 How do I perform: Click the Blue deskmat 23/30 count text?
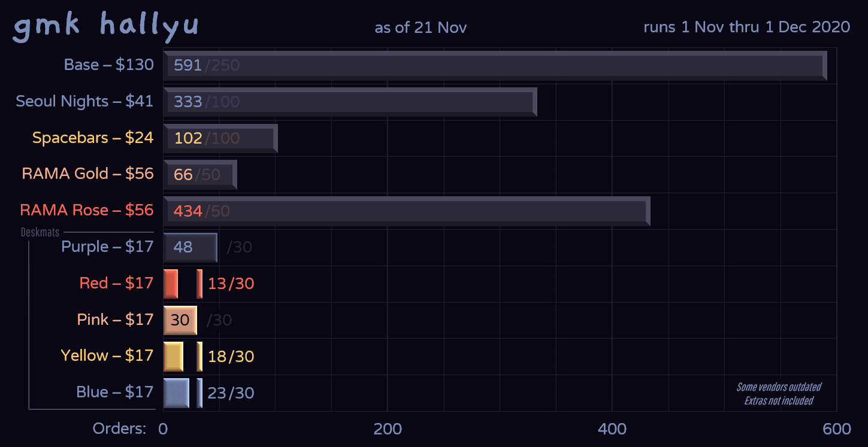[231, 393]
